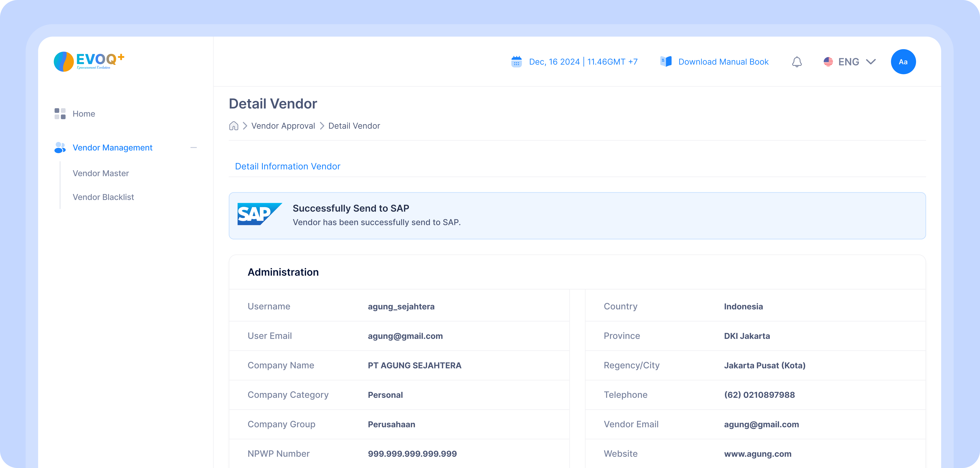Viewport: 980px width, 468px height.
Task: Click the www.agung.com website value
Action: point(757,454)
